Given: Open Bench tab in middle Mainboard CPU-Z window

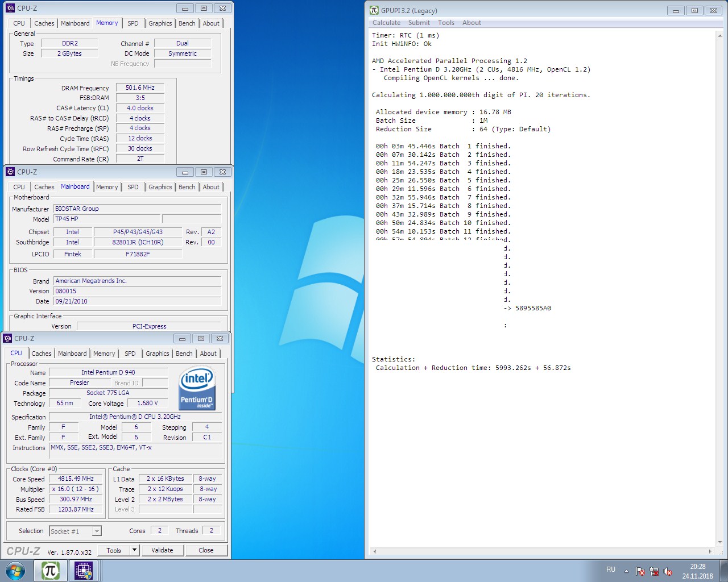Looking at the screenshot, I should point(187,187).
